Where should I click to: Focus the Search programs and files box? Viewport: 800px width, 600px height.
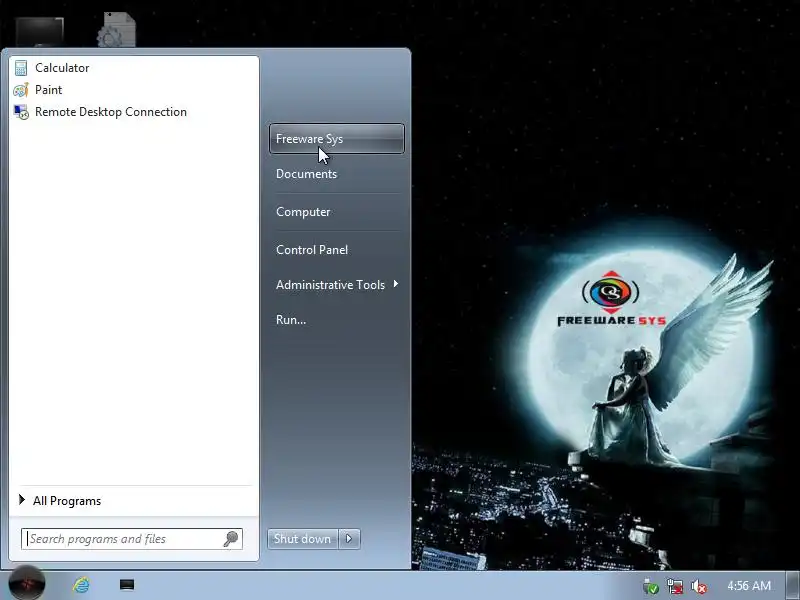click(x=132, y=539)
